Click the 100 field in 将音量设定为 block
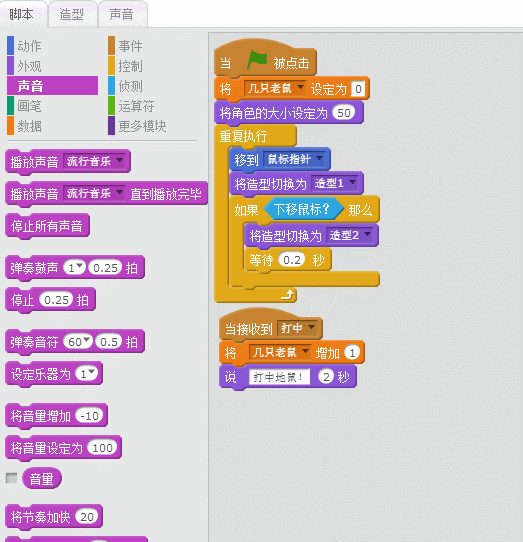The width and height of the screenshot is (523, 542). point(102,448)
